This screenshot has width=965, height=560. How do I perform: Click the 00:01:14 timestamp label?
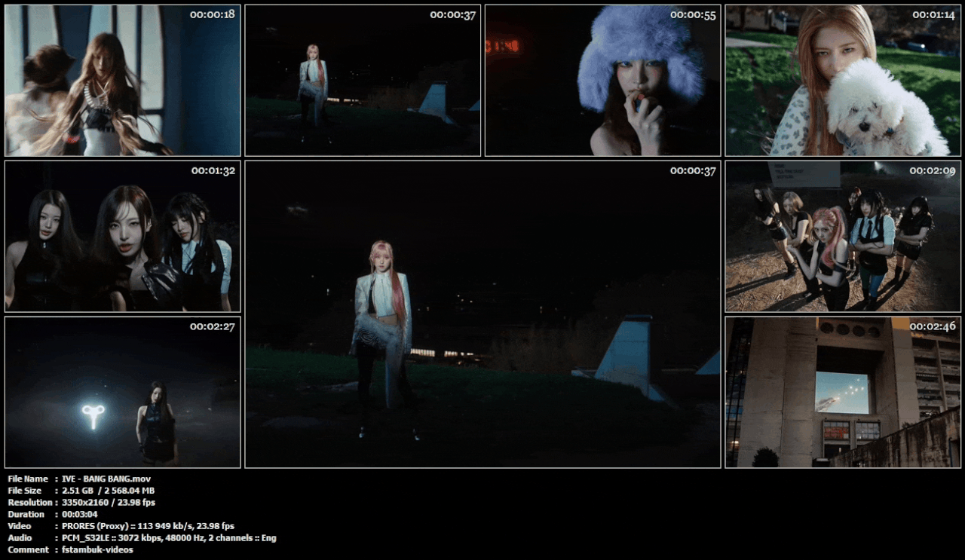click(x=933, y=15)
